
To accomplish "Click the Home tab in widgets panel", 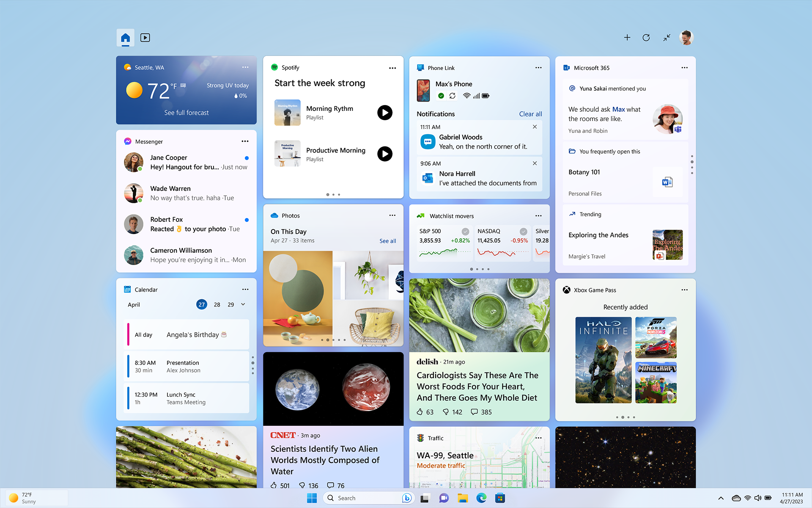I will click(125, 37).
